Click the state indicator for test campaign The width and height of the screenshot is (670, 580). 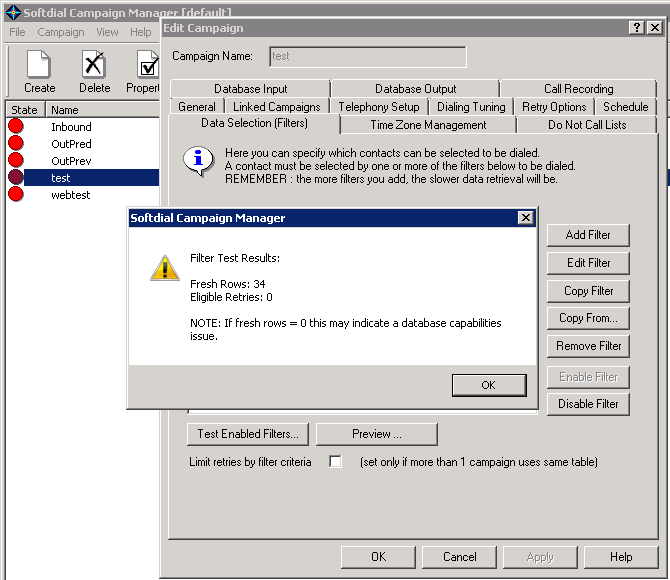click(x=16, y=177)
